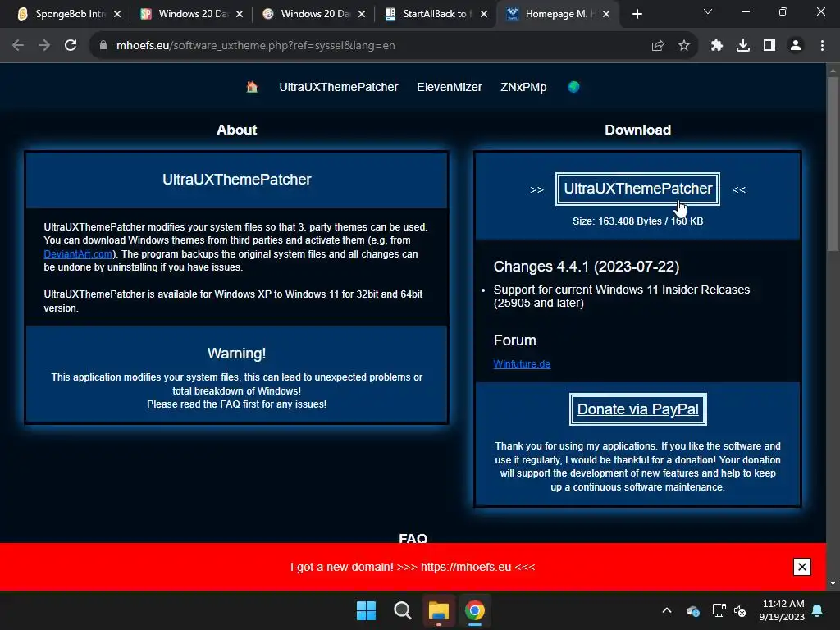The width and height of the screenshot is (840, 630).
Task: Close the SpongeBob Intro tab
Action: [x=117, y=14]
